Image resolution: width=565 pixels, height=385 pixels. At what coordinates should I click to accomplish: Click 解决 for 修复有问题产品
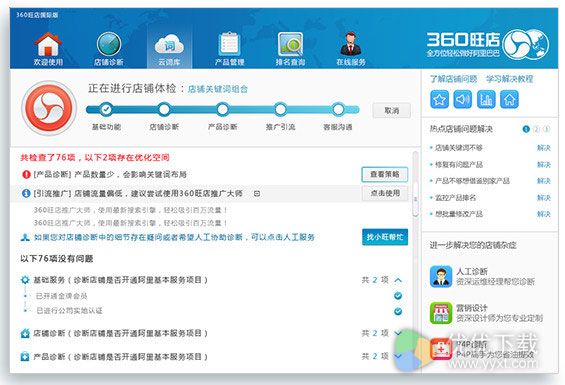[544, 165]
